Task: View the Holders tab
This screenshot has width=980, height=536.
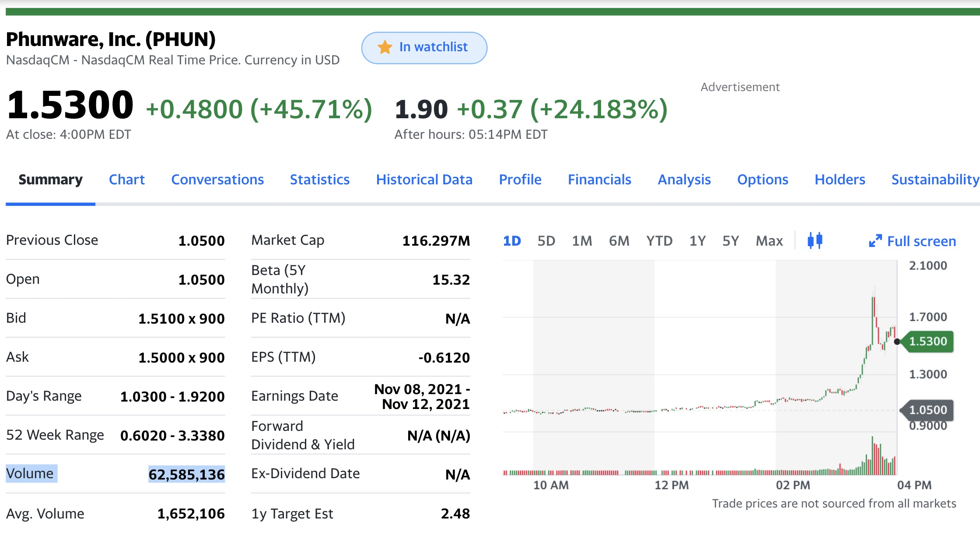Action: (x=840, y=180)
